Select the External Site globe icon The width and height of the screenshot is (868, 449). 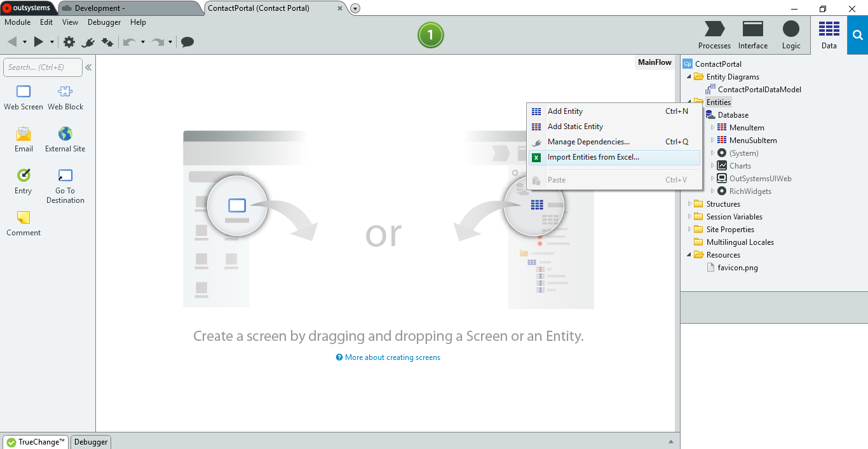coord(65,134)
